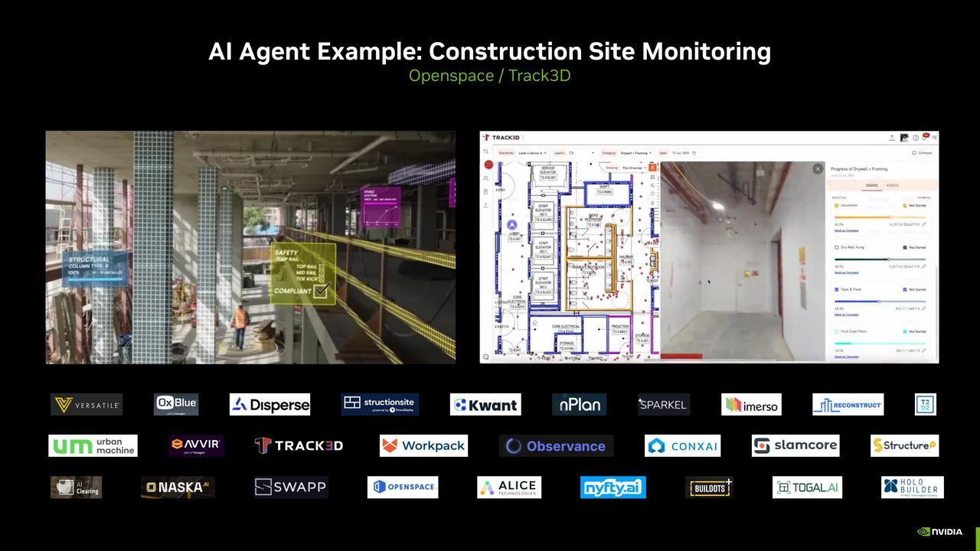
Task: Toggle Not Started checkbox on First Coat Paint row
Action: click(x=905, y=331)
